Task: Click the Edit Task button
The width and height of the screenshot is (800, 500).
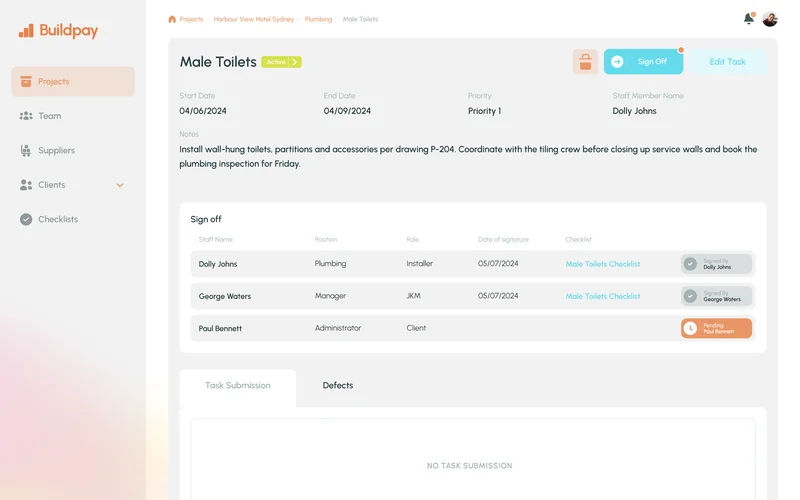Action: (727, 62)
